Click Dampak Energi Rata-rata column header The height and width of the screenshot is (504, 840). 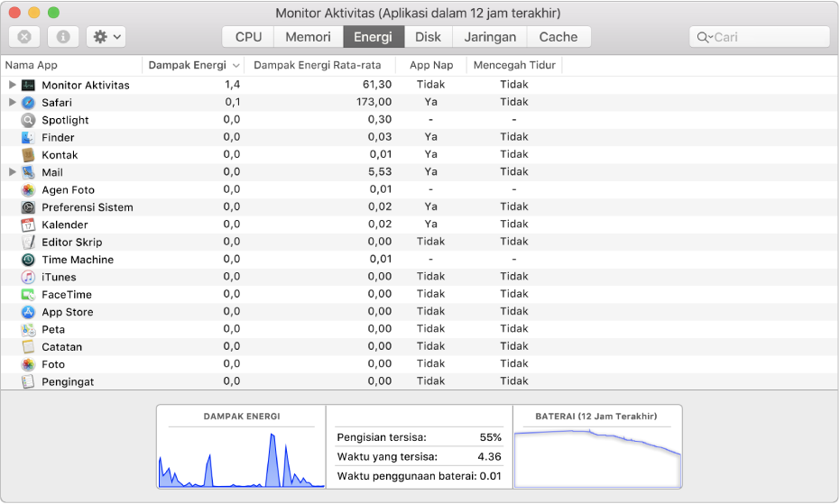point(319,65)
